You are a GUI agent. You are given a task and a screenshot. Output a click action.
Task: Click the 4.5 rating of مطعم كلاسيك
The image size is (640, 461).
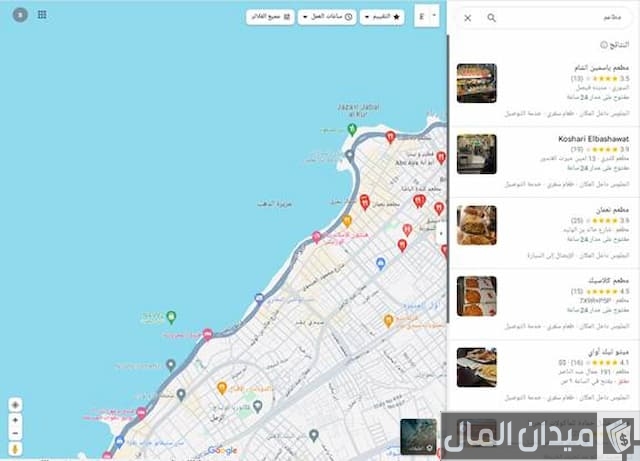click(624, 292)
